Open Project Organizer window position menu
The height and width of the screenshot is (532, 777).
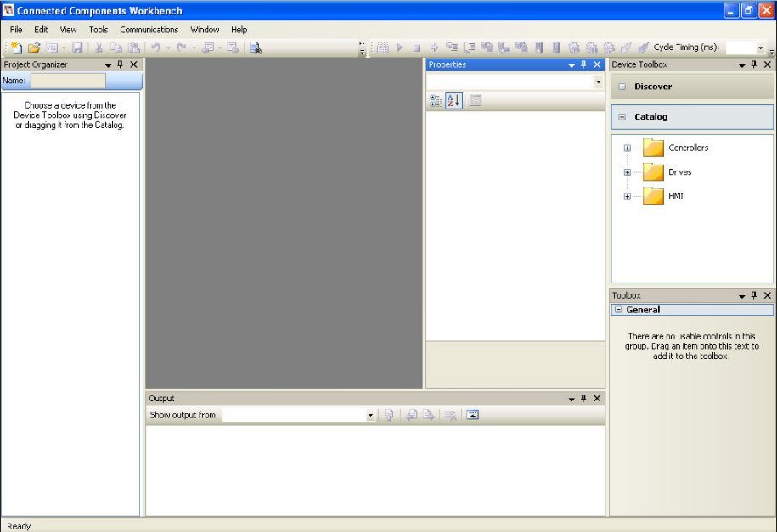(x=108, y=64)
